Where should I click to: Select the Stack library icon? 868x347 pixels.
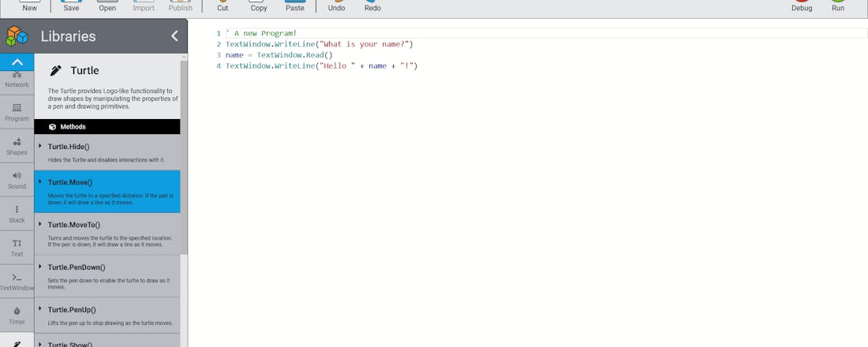(x=17, y=214)
